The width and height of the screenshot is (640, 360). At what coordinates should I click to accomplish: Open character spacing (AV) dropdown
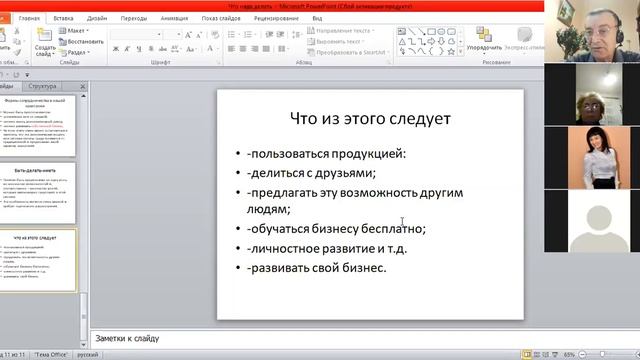coord(176,49)
